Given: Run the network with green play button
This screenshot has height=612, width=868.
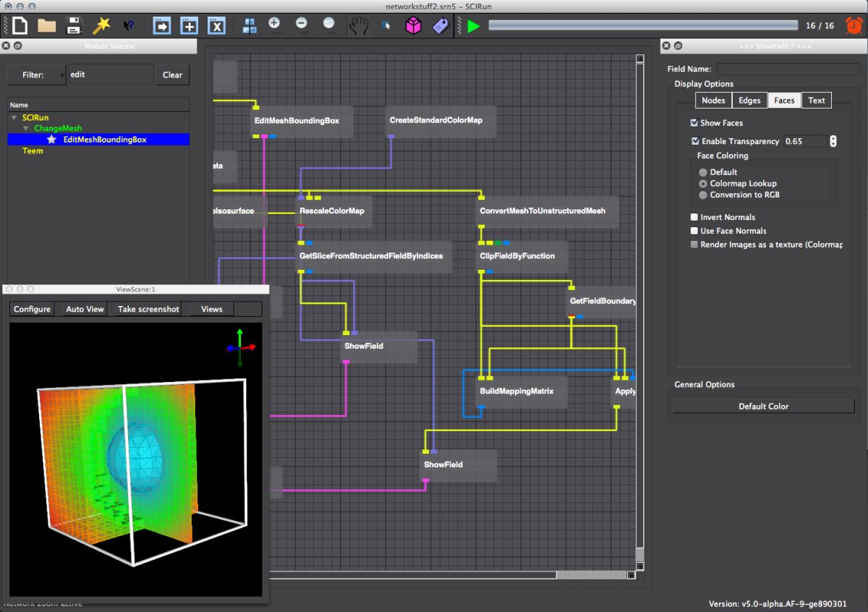Looking at the screenshot, I should click(x=473, y=26).
